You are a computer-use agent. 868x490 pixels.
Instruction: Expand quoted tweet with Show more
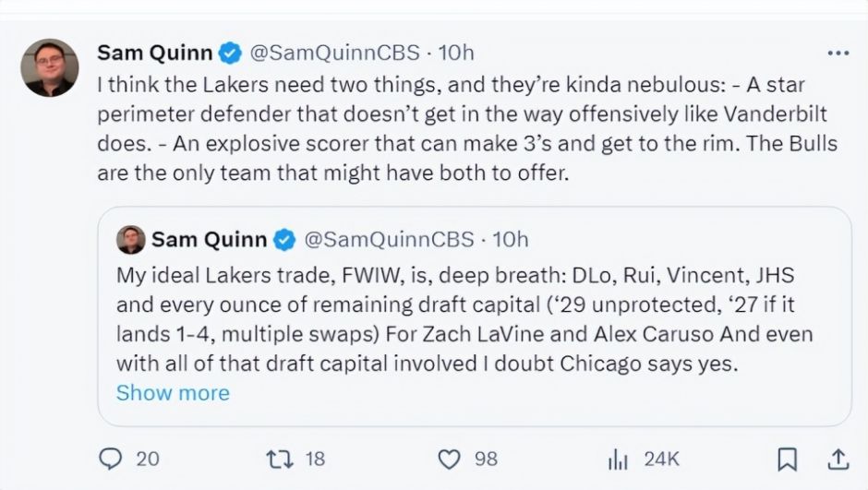173,393
